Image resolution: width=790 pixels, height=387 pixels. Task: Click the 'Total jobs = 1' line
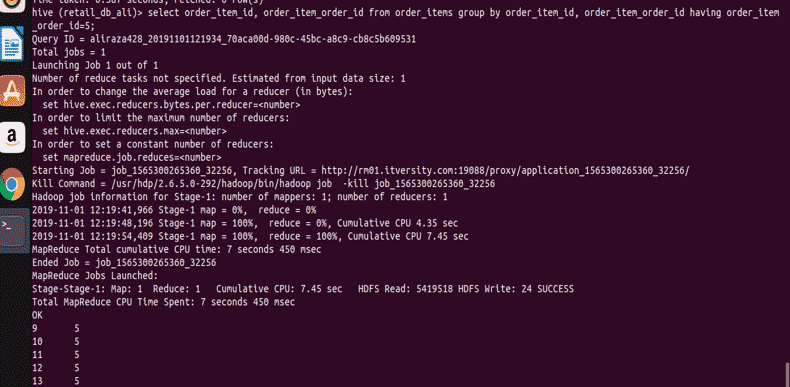(x=69, y=52)
